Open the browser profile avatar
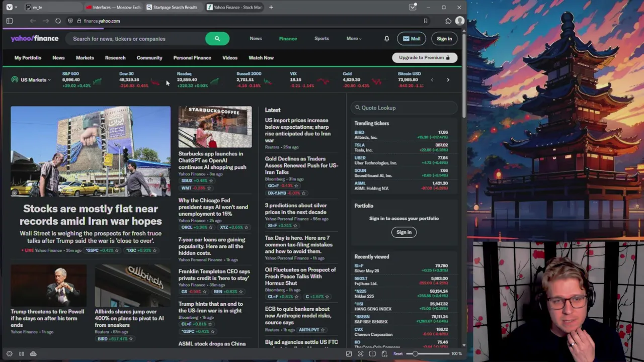 point(459,21)
